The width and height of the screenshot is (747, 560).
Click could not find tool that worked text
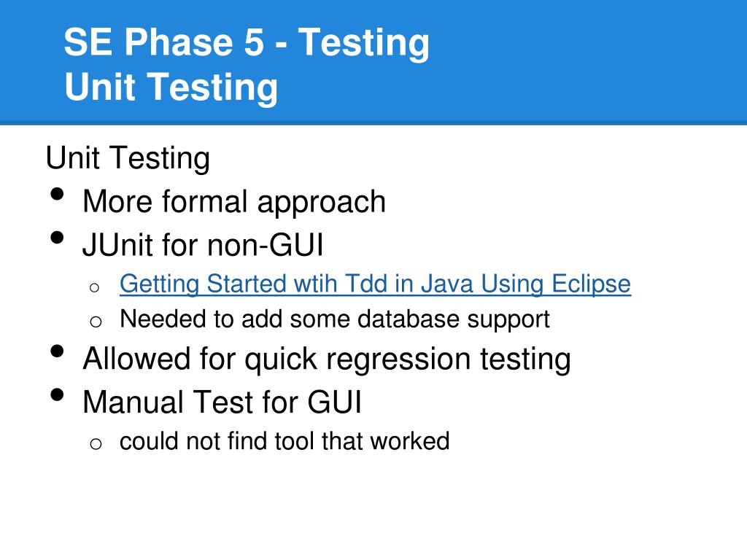pos(285,441)
